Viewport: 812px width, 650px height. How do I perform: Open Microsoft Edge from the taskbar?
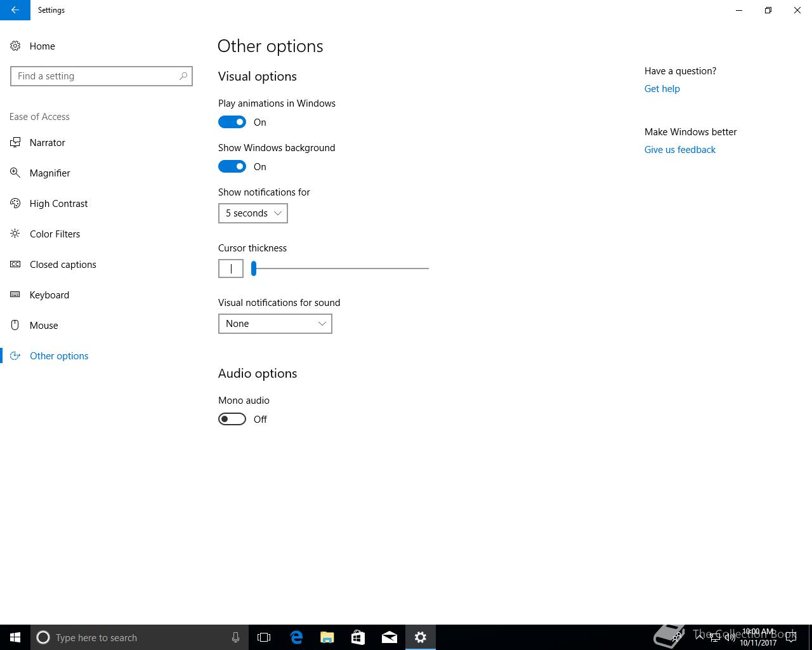(296, 637)
